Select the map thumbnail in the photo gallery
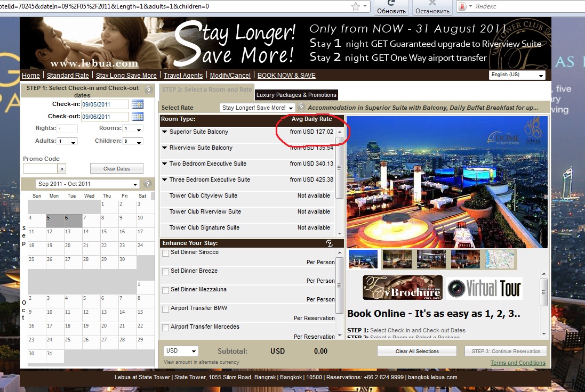This screenshot has height=392, width=585. pos(500,259)
